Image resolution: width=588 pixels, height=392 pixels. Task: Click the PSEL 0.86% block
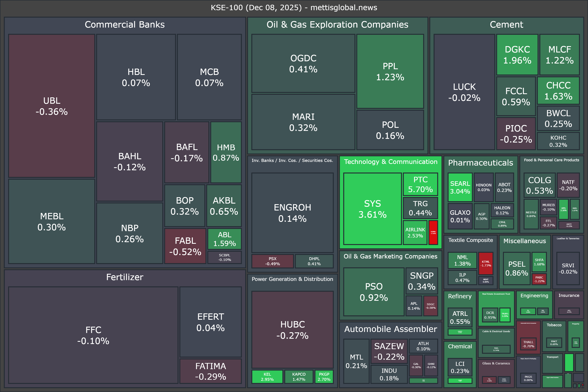pos(517,268)
